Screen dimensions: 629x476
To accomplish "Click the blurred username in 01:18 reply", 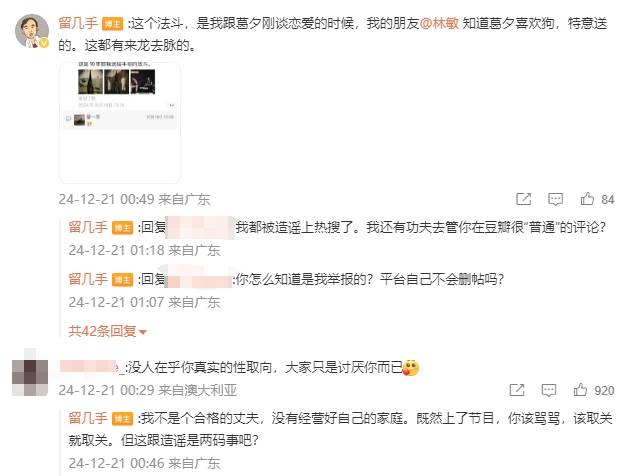I will tap(200, 227).
